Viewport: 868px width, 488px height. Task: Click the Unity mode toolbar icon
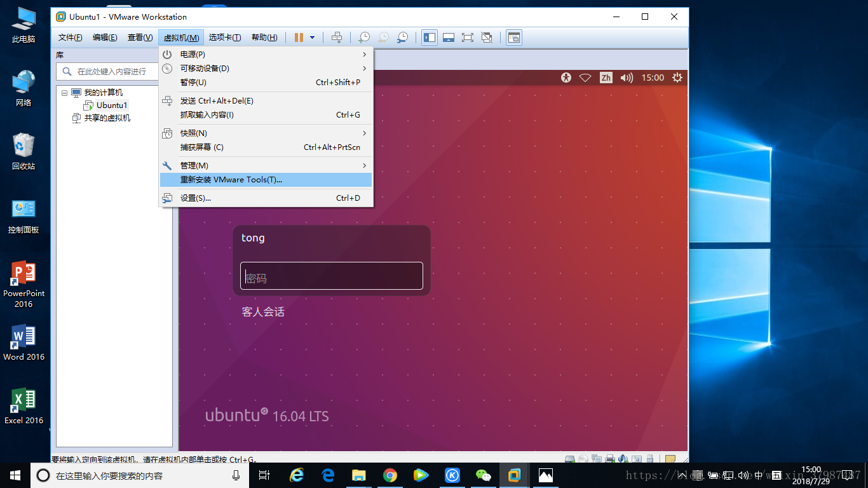(487, 37)
